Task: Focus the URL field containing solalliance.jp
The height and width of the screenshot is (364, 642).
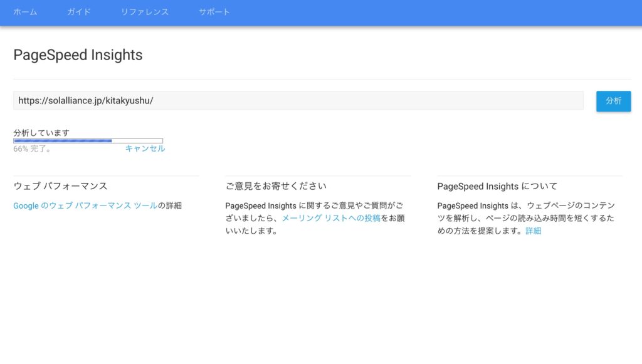Action: click(x=298, y=100)
